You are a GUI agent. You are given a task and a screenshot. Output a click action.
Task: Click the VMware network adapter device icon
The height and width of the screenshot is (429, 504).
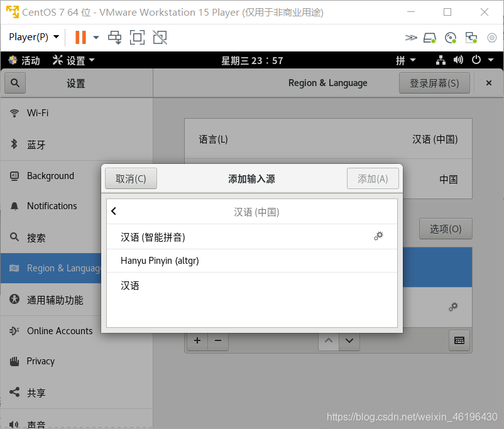pyautogui.click(x=471, y=38)
